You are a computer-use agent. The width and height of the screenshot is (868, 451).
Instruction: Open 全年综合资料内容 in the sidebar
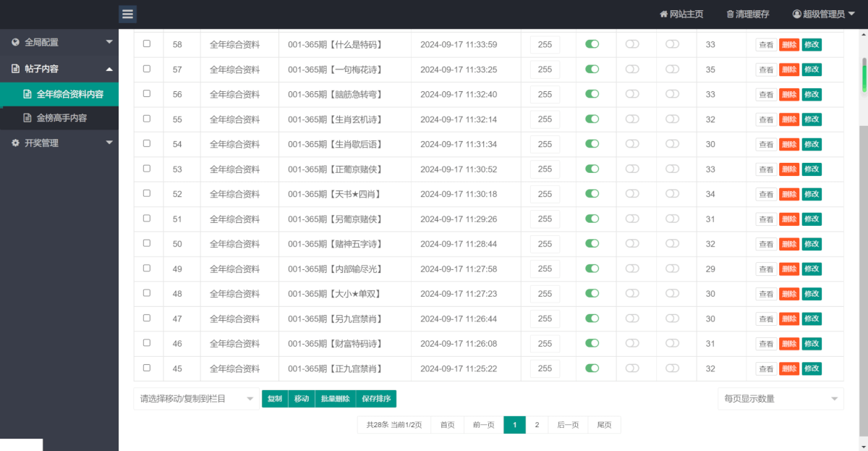69,94
